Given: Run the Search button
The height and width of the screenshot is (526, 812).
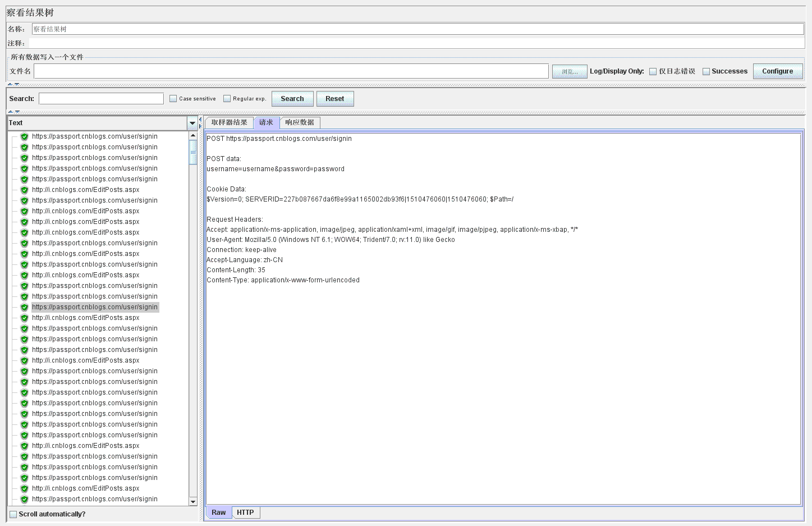Looking at the screenshot, I should (x=292, y=99).
